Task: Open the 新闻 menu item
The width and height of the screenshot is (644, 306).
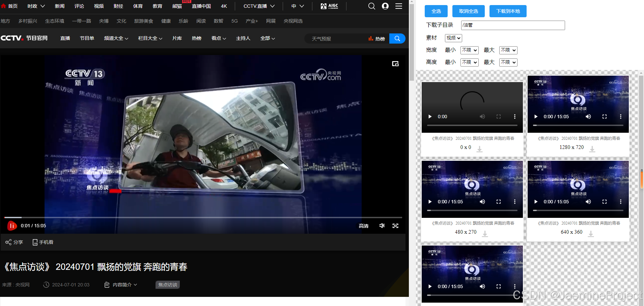Action: point(60,6)
